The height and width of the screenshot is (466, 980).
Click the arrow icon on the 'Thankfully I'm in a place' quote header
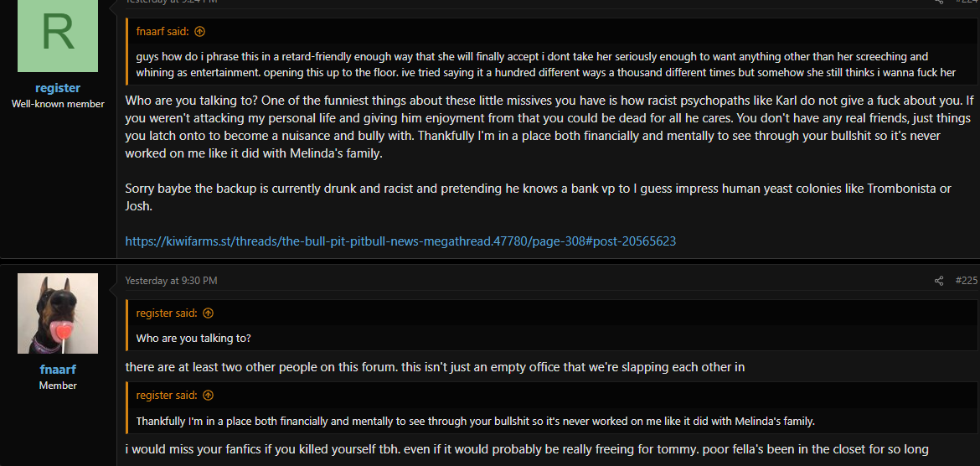click(x=208, y=396)
